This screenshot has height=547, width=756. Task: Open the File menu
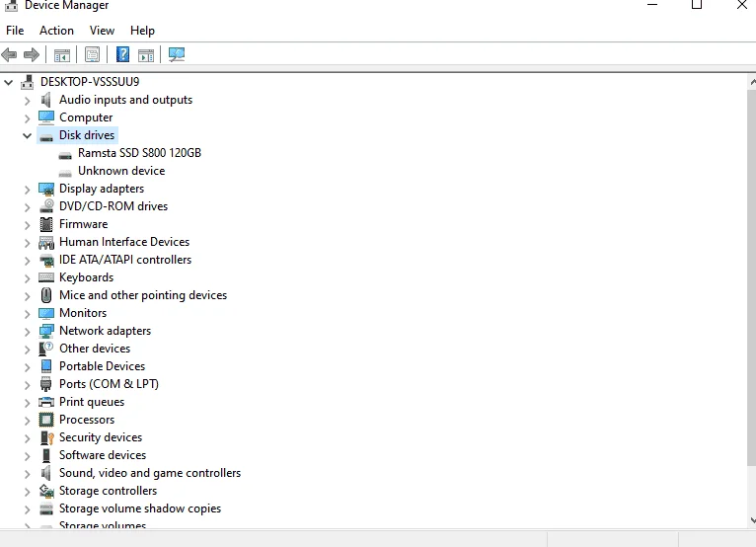[x=15, y=31]
